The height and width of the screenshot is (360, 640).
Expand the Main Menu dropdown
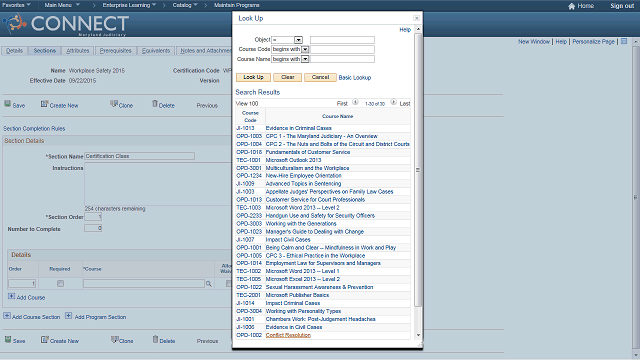(x=62, y=5)
